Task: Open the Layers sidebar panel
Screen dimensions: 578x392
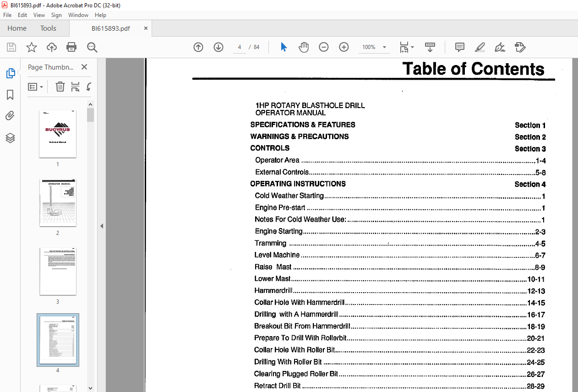Action: [10, 137]
